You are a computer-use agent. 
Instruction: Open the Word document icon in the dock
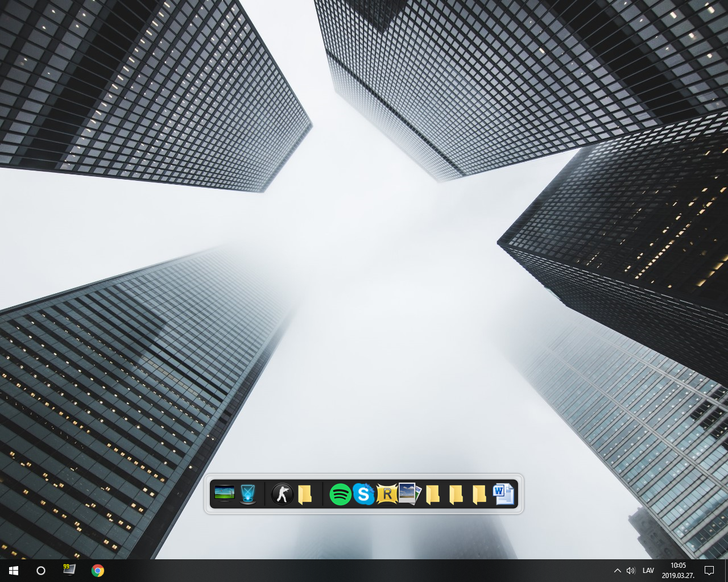click(503, 494)
